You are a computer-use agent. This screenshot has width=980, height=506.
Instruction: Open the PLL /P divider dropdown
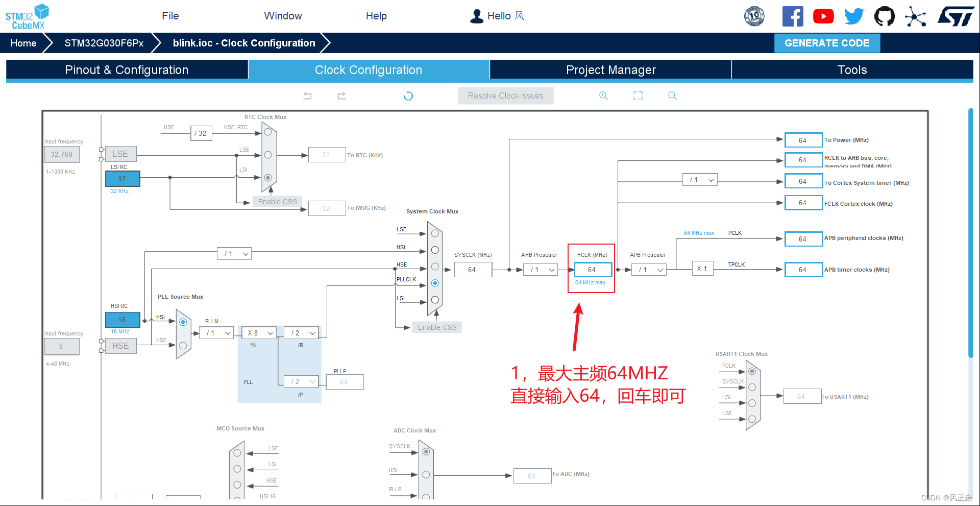tap(301, 381)
